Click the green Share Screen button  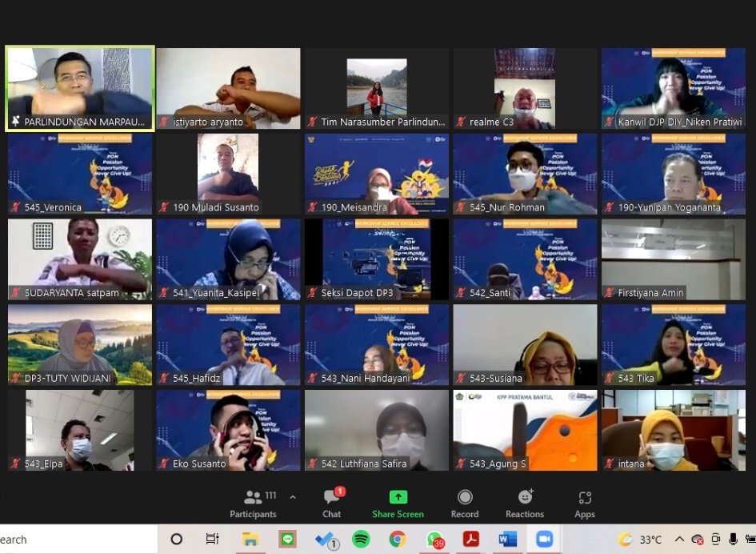pyautogui.click(x=398, y=504)
